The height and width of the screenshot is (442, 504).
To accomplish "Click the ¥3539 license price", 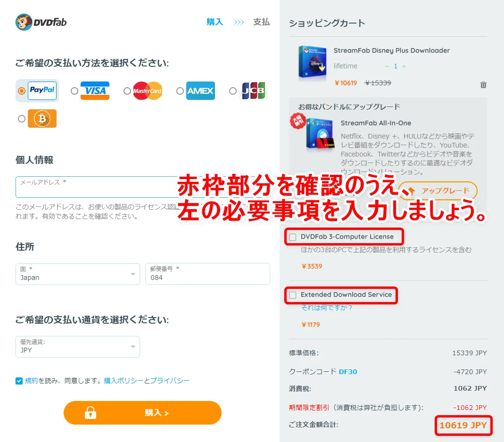I will point(312,266).
